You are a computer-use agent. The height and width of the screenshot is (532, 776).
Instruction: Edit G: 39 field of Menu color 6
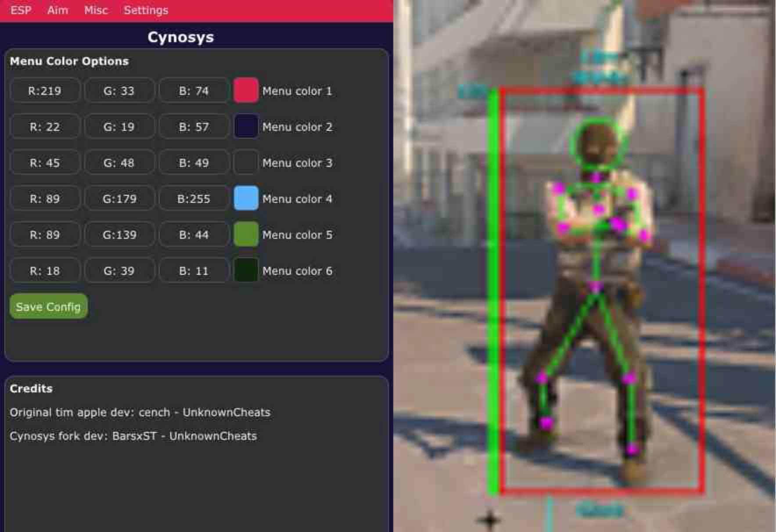(119, 271)
